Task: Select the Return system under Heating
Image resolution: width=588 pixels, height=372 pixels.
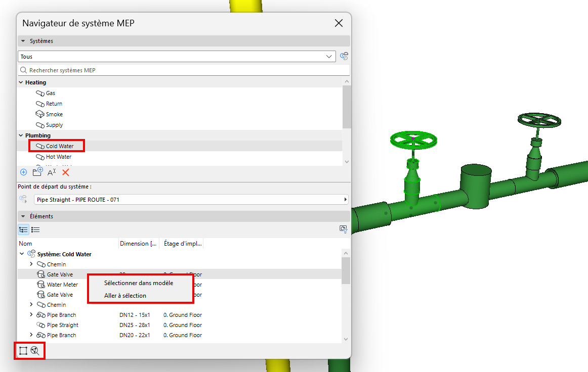Action: (x=54, y=104)
